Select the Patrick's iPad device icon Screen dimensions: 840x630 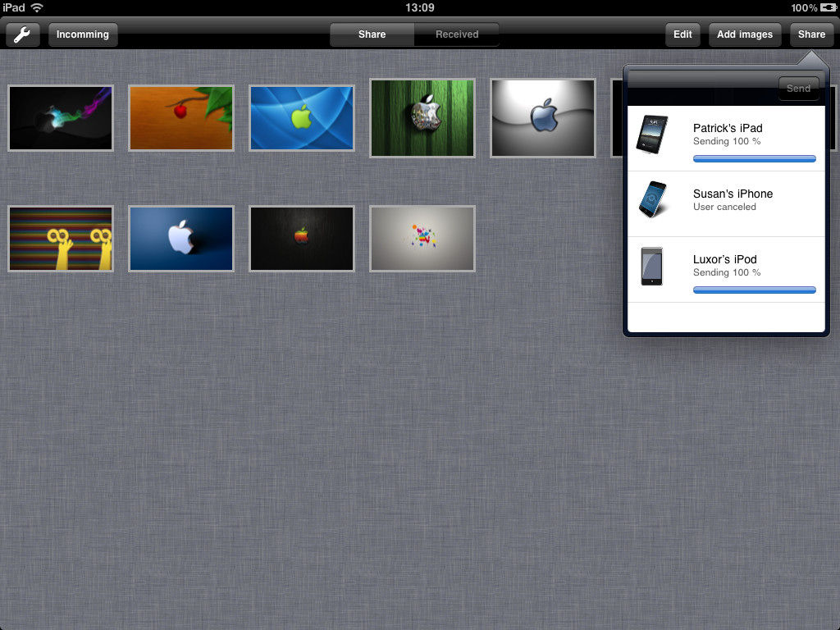(652, 135)
